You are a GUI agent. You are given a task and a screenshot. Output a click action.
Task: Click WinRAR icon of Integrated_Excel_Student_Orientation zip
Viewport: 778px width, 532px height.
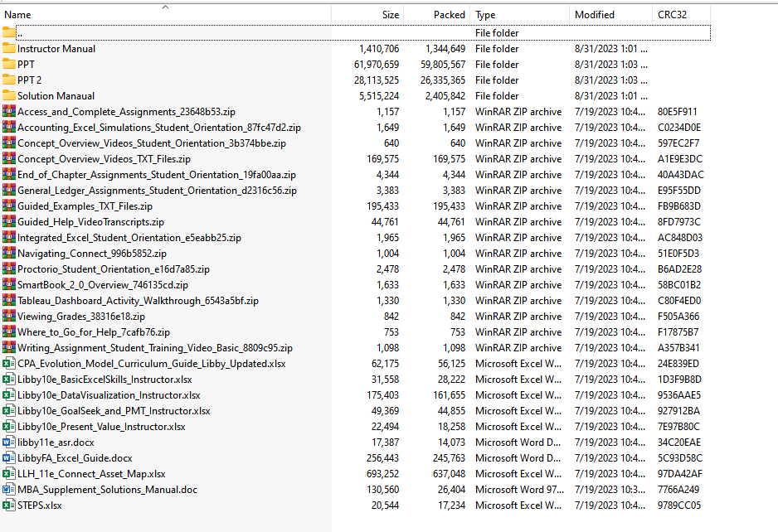click(x=8, y=238)
